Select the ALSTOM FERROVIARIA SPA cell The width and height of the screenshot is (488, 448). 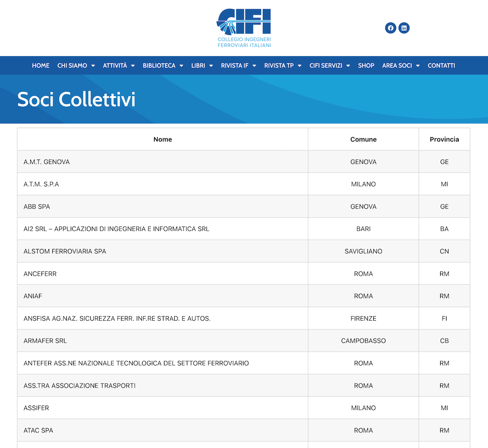(163, 251)
